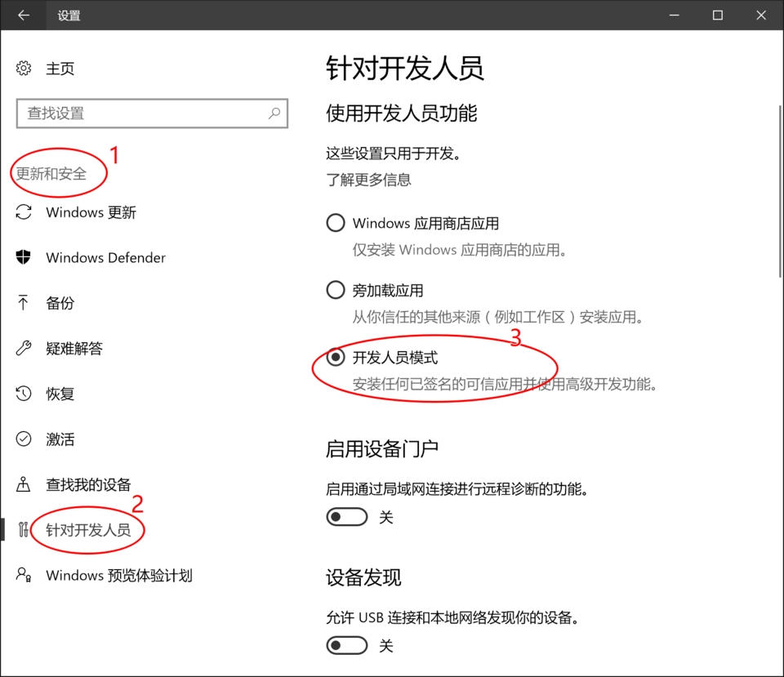
Task: Open the 激活 section
Action: [60, 439]
